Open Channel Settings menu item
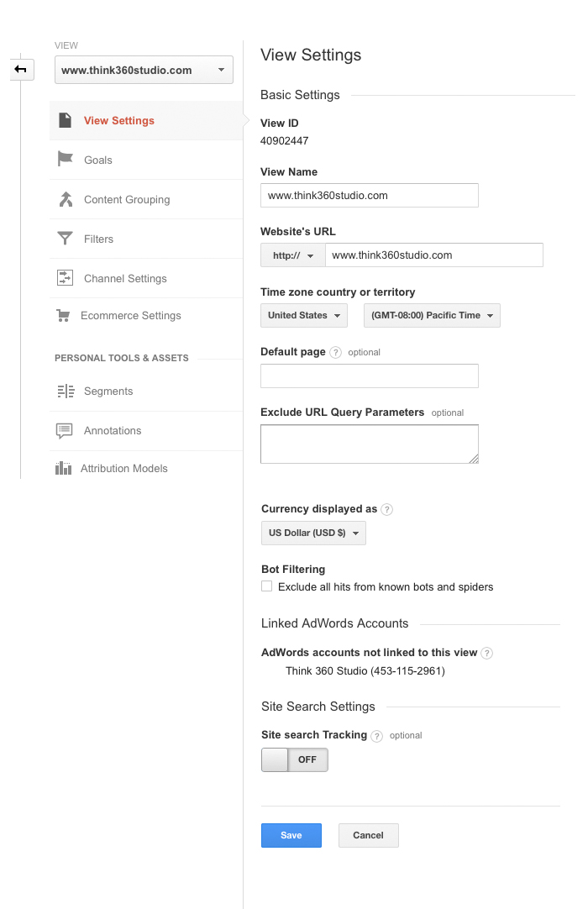This screenshot has height=909, width=588. pyautogui.click(x=146, y=278)
